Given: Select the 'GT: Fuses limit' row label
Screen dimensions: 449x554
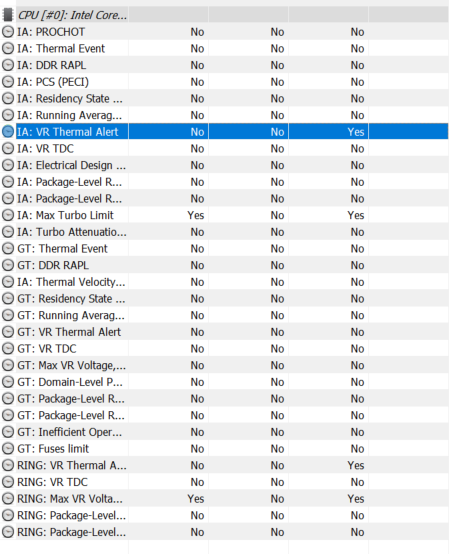Looking at the screenshot, I should coord(53,448).
